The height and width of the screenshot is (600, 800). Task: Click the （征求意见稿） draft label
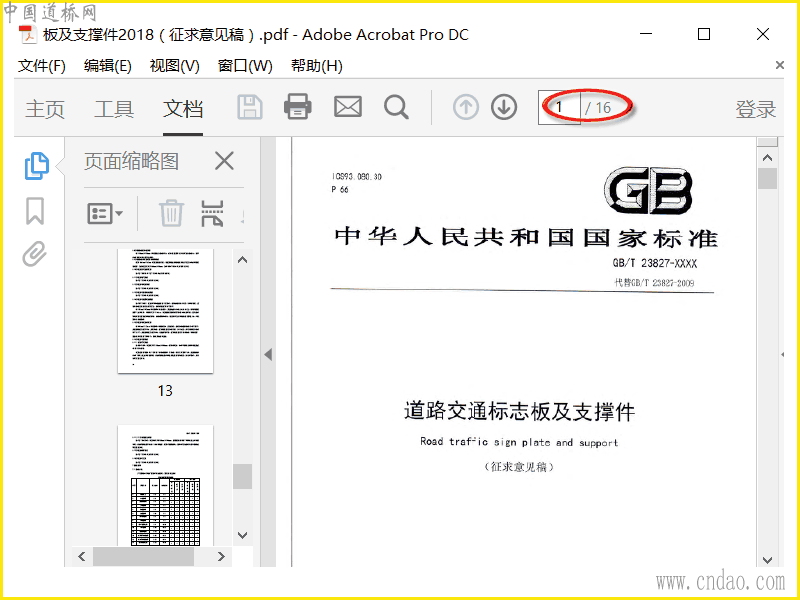(x=519, y=466)
